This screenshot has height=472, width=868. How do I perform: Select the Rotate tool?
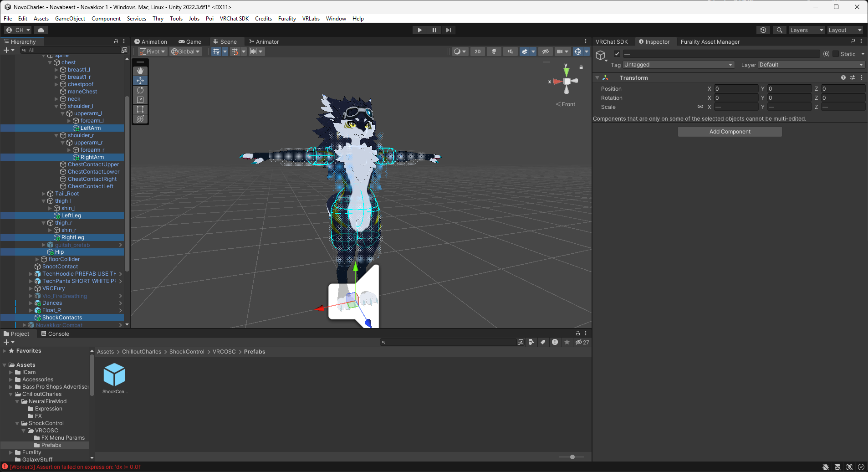pos(140,90)
